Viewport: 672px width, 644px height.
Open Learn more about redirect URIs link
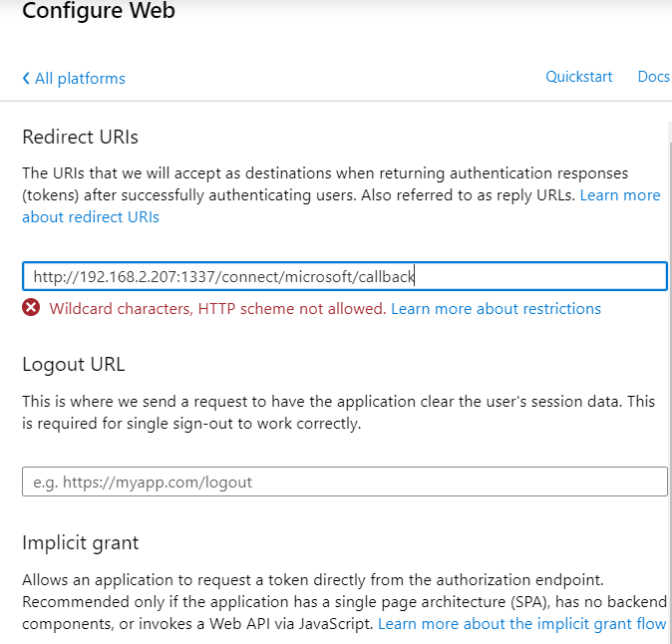point(90,216)
